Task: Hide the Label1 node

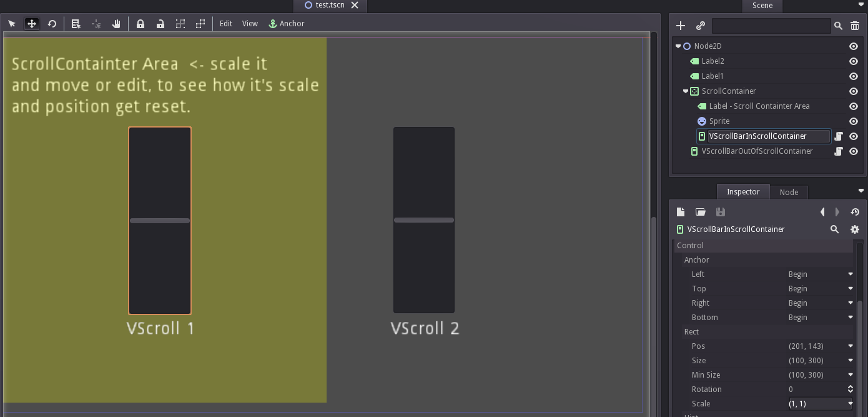Action: click(x=853, y=76)
